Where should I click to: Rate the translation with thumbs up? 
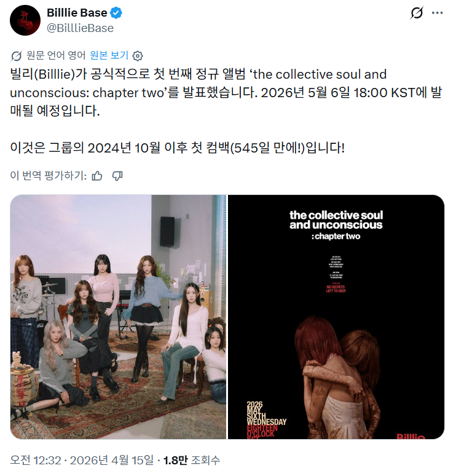coord(97,176)
